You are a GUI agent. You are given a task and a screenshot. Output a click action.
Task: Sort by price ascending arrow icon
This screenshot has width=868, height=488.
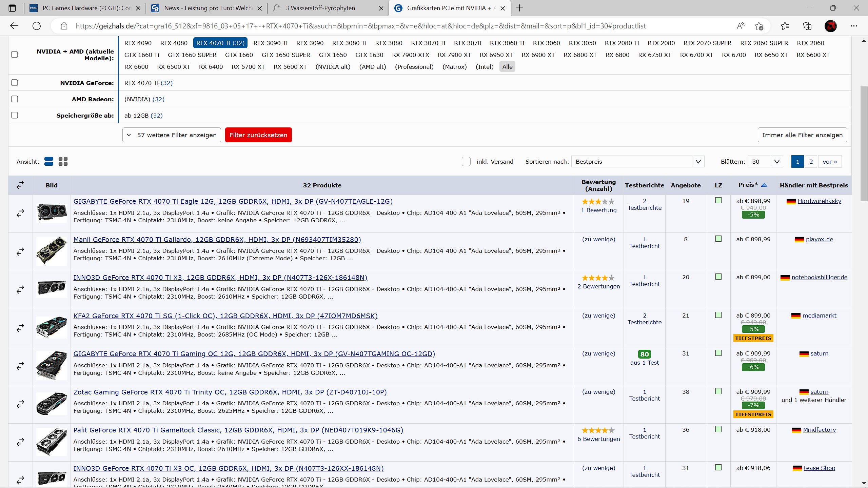764,185
